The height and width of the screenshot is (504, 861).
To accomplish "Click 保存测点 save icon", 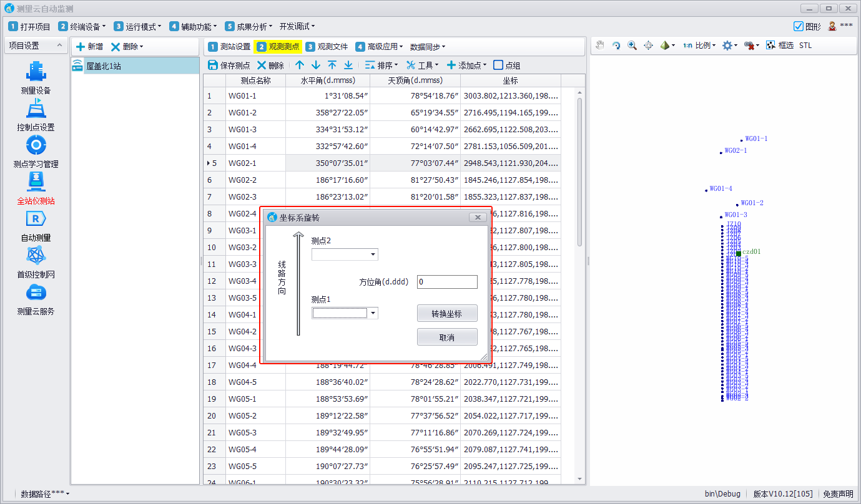I will (x=213, y=65).
